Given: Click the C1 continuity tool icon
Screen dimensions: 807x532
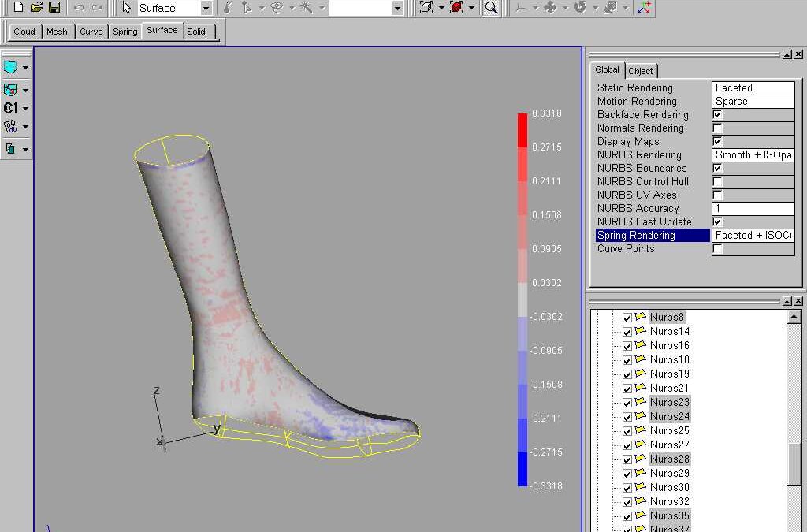Looking at the screenshot, I should click(x=10, y=108).
